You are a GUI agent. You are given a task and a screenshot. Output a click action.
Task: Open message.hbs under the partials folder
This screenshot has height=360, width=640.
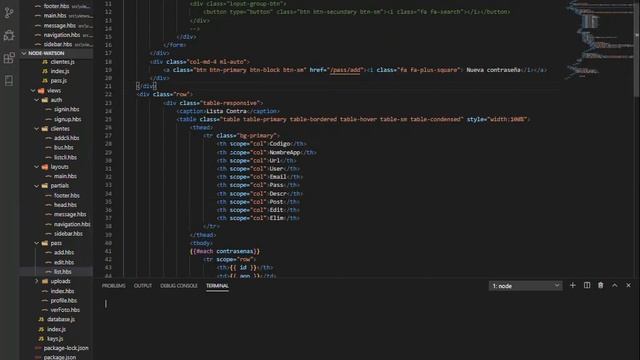coord(70,214)
